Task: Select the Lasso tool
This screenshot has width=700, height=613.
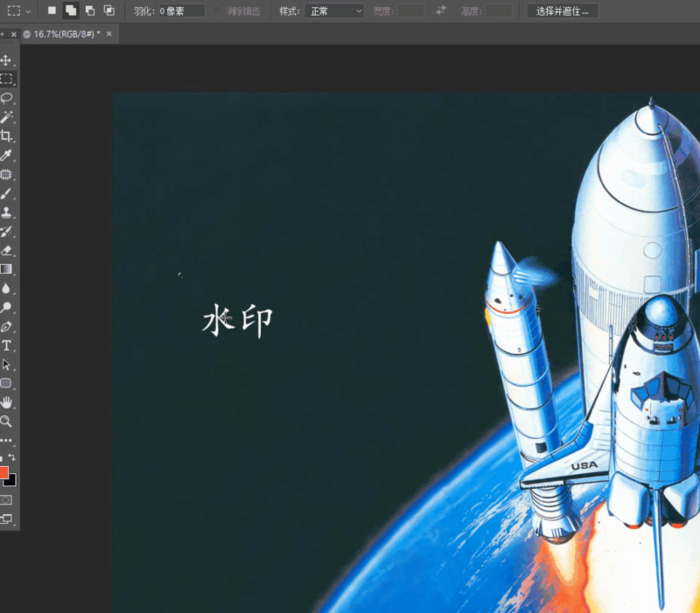Action: coord(6,98)
